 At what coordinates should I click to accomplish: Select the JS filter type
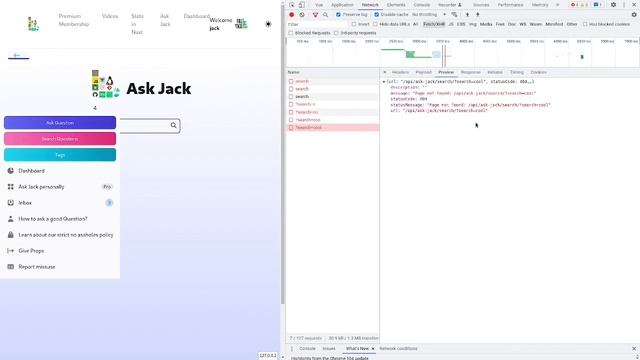tap(451, 24)
